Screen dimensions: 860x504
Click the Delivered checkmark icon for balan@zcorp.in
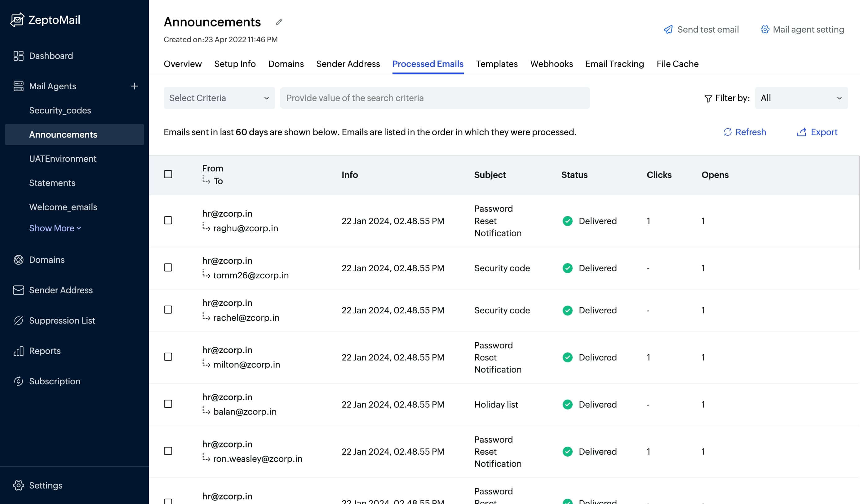(x=568, y=405)
